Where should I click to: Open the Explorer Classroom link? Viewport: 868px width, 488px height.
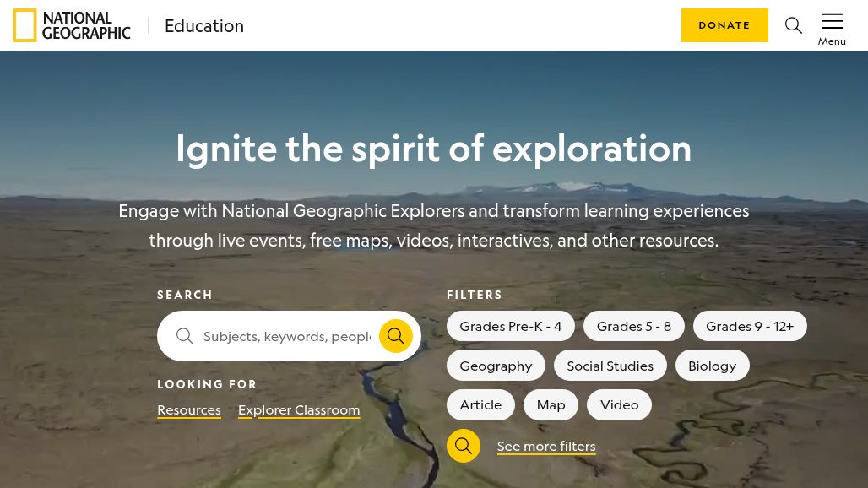[299, 409]
